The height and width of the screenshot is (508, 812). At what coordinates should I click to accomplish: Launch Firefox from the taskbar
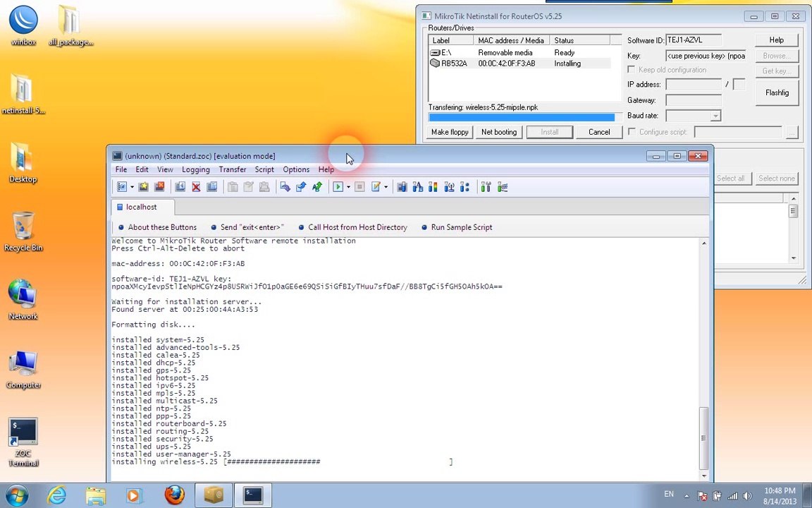[x=175, y=495]
